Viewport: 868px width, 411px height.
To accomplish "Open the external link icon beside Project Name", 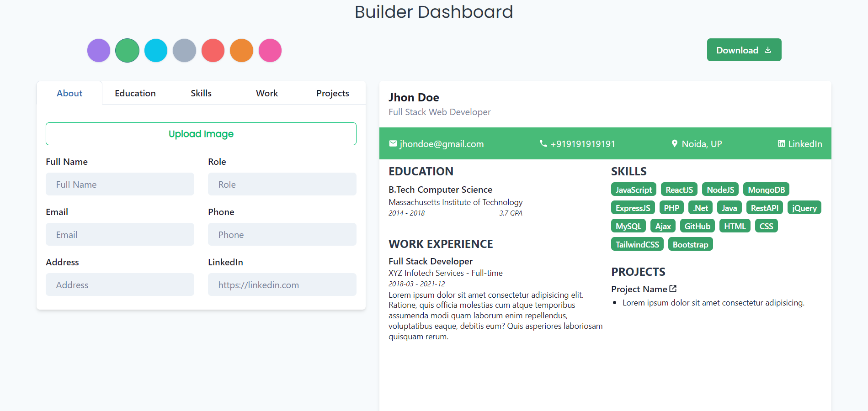I will tap(673, 288).
